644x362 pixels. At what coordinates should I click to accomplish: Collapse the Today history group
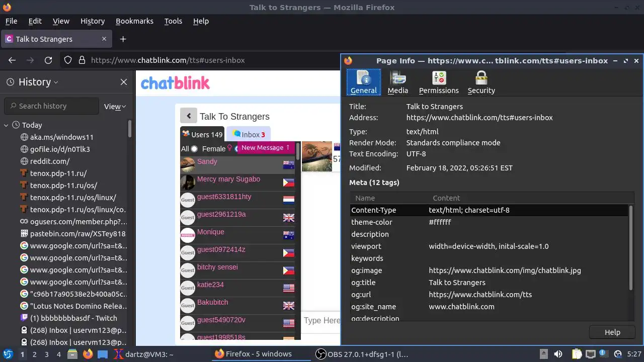click(6, 125)
